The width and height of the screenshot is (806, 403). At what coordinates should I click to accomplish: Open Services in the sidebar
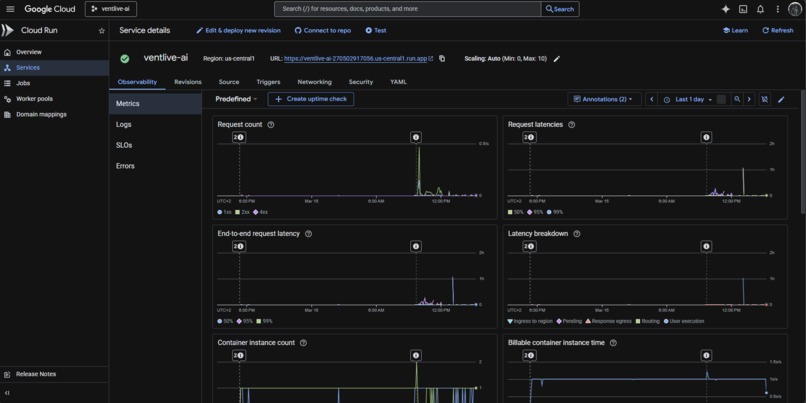[54, 68]
